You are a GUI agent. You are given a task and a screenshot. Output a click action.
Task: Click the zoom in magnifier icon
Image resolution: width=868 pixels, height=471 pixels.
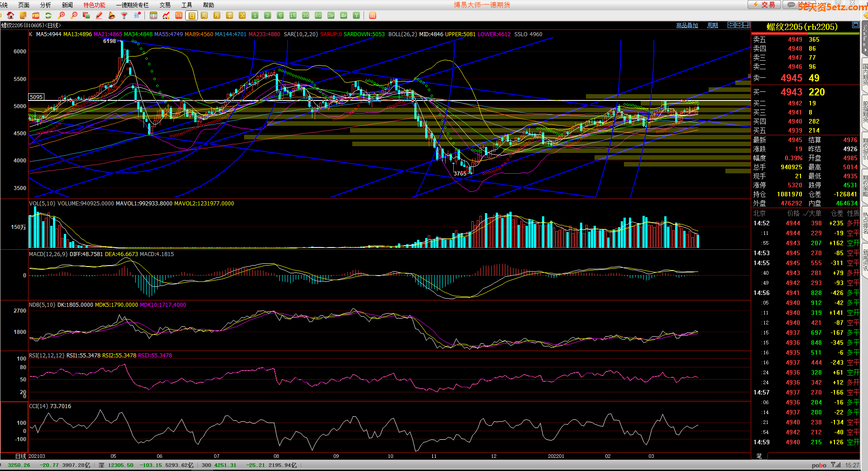[x=61, y=15]
